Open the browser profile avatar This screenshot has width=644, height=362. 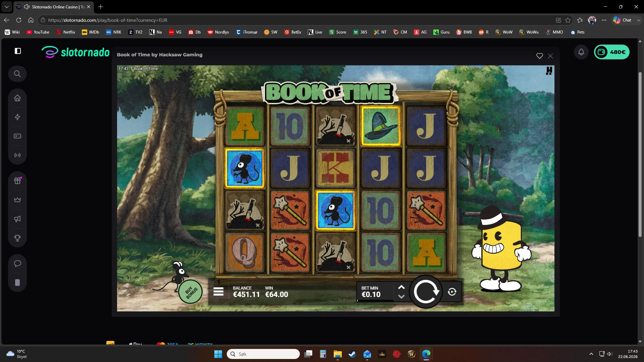coord(592,20)
